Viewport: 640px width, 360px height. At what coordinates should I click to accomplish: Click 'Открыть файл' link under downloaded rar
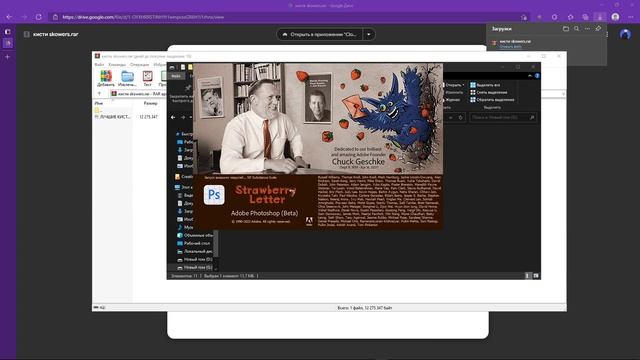click(x=511, y=47)
